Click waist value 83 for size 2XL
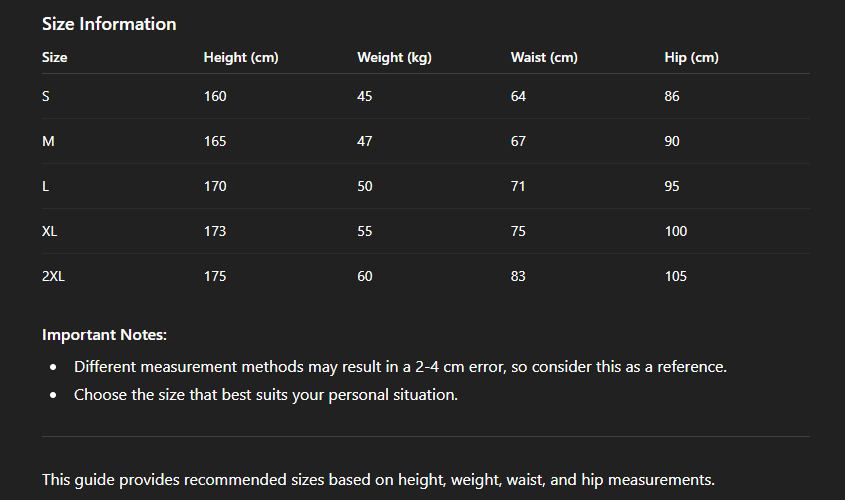845x500 pixels. (x=518, y=276)
